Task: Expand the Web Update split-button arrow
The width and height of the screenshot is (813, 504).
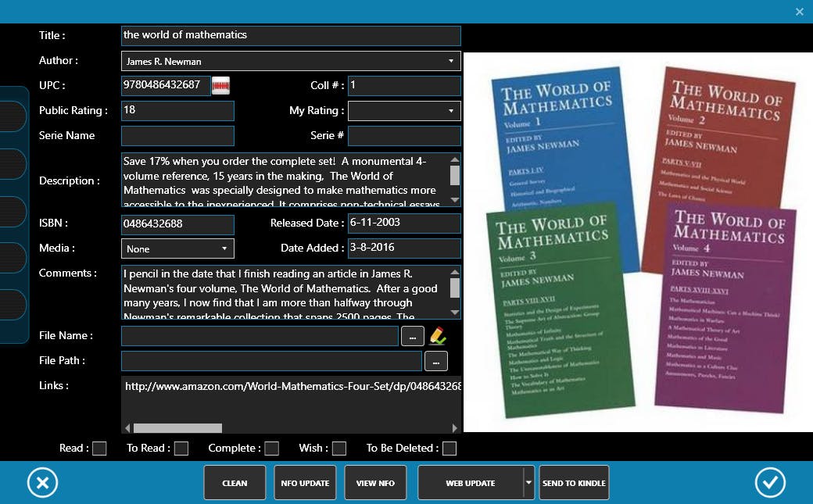Action: tap(528, 483)
